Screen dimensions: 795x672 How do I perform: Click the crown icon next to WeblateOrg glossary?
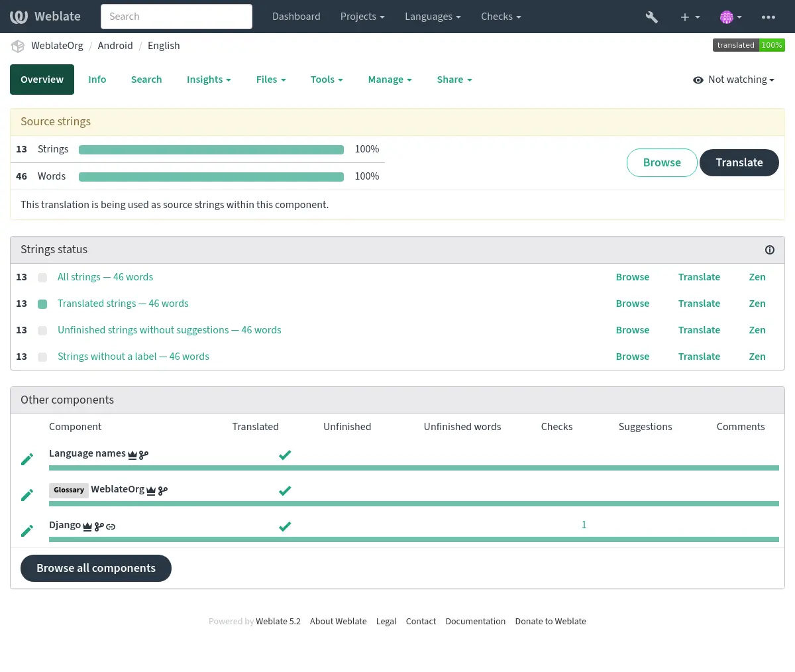click(151, 490)
